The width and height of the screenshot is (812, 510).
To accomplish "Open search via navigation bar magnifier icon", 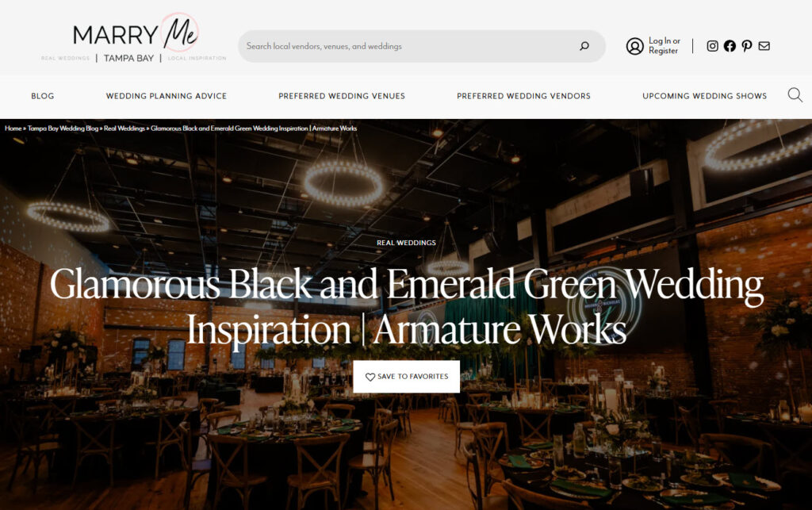I will tap(795, 95).
